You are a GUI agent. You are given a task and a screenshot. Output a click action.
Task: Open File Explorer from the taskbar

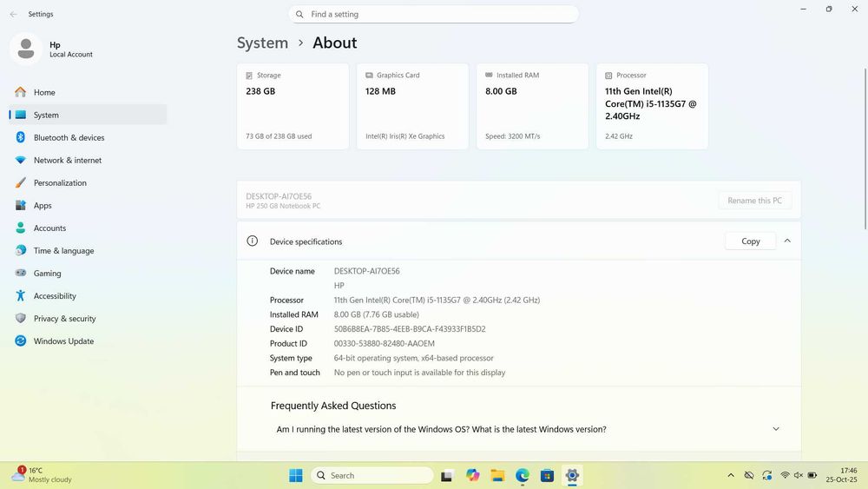click(497, 475)
